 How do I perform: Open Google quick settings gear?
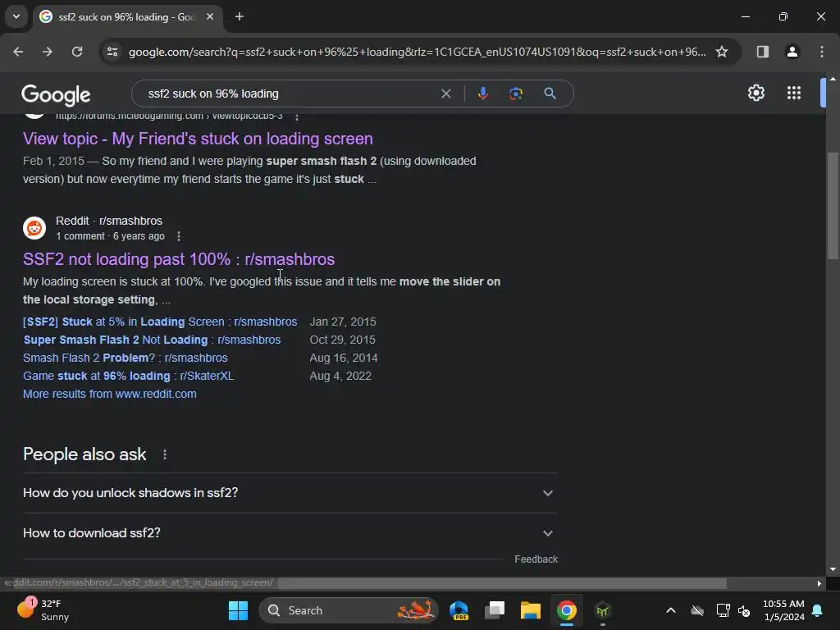756,94
